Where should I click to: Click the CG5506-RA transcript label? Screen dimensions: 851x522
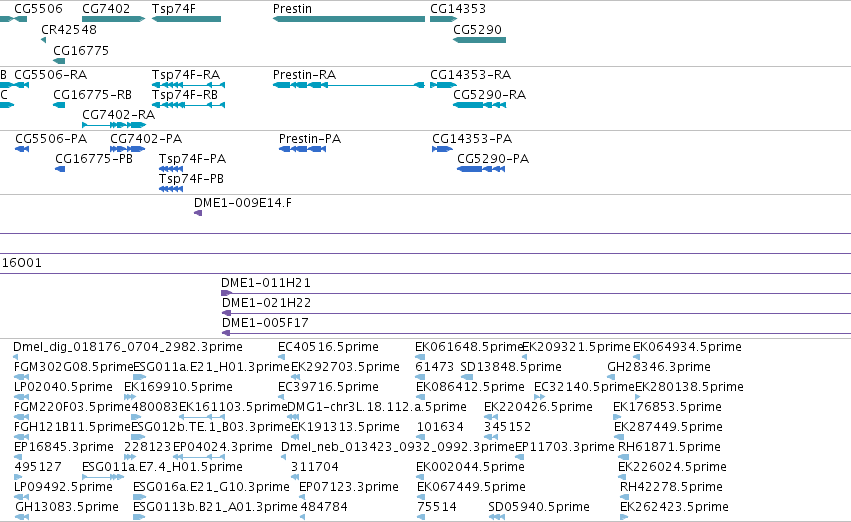point(50,75)
